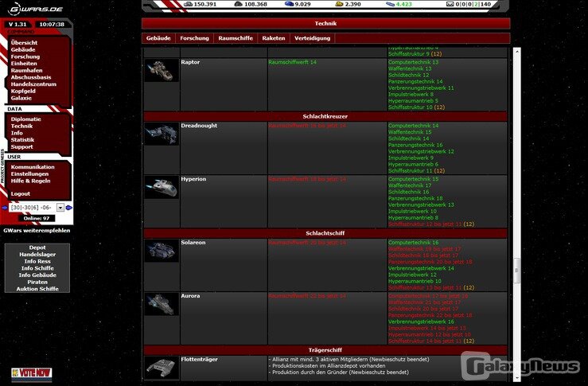Open the planet selector dropdown
The width and height of the screenshot is (588, 386).
pos(60,208)
